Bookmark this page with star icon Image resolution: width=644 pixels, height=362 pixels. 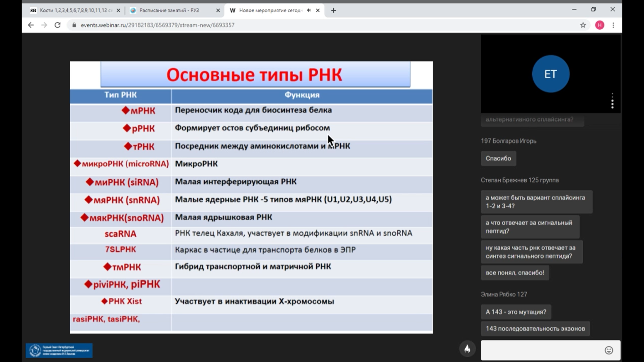click(x=583, y=25)
